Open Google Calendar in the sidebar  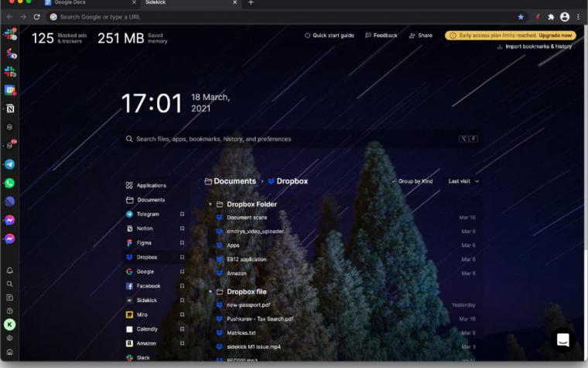[x=10, y=90]
